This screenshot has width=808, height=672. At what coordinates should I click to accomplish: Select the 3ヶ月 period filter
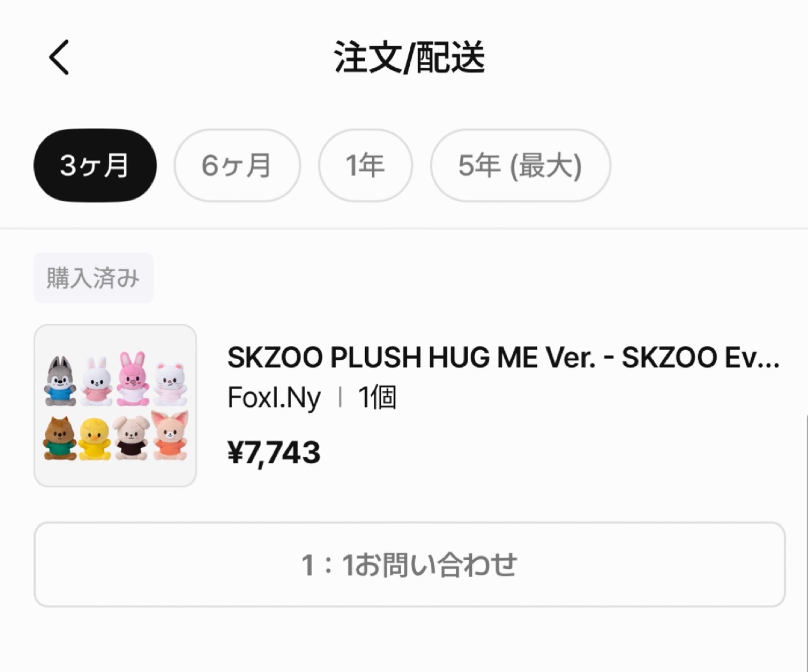tap(95, 165)
